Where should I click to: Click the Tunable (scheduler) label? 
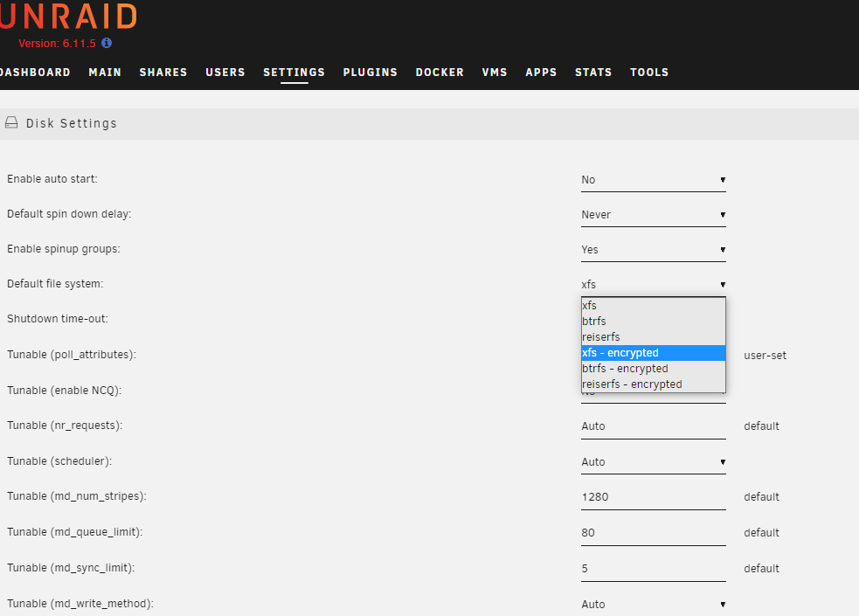(59, 461)
